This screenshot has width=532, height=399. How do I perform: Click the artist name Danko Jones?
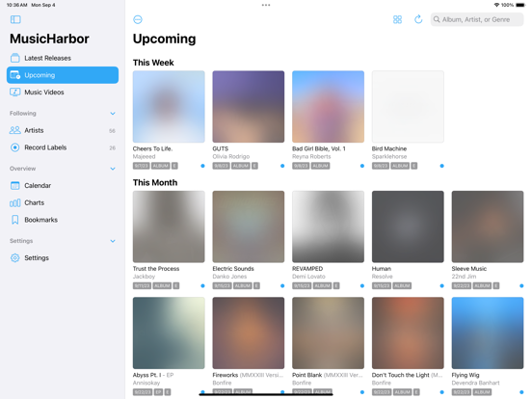(229, 277)
